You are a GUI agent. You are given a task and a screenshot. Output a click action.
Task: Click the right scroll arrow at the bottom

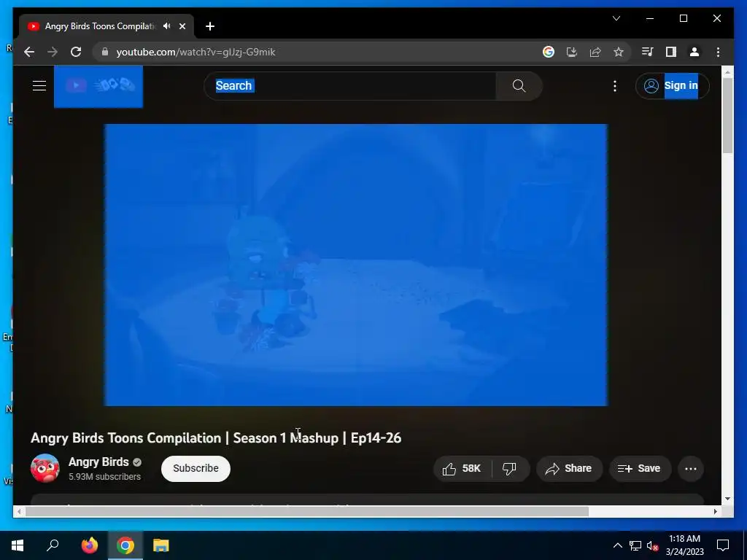(x=715, y=511)
